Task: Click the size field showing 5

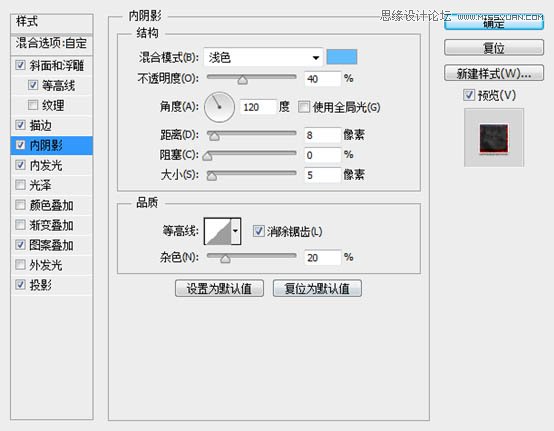Action: (x=323, y=175)
